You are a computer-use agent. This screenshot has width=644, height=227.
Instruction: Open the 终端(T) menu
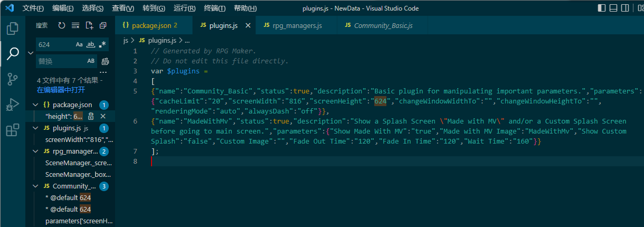(x=214, y=8)
